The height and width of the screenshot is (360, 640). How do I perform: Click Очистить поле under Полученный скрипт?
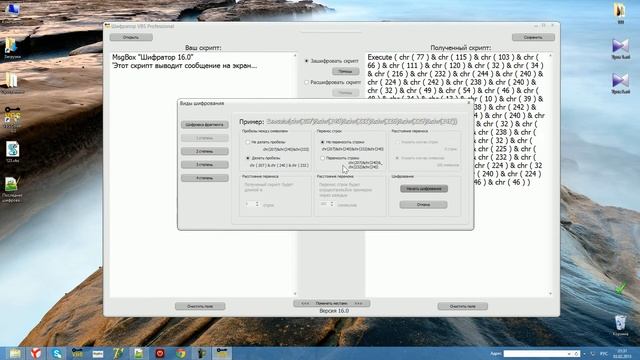coord(462,306)
